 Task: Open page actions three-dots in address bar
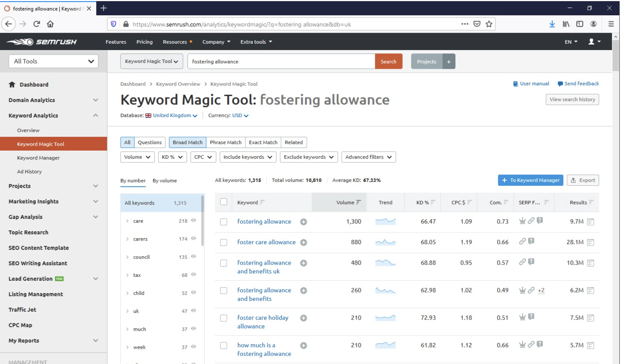pos(465,24)
